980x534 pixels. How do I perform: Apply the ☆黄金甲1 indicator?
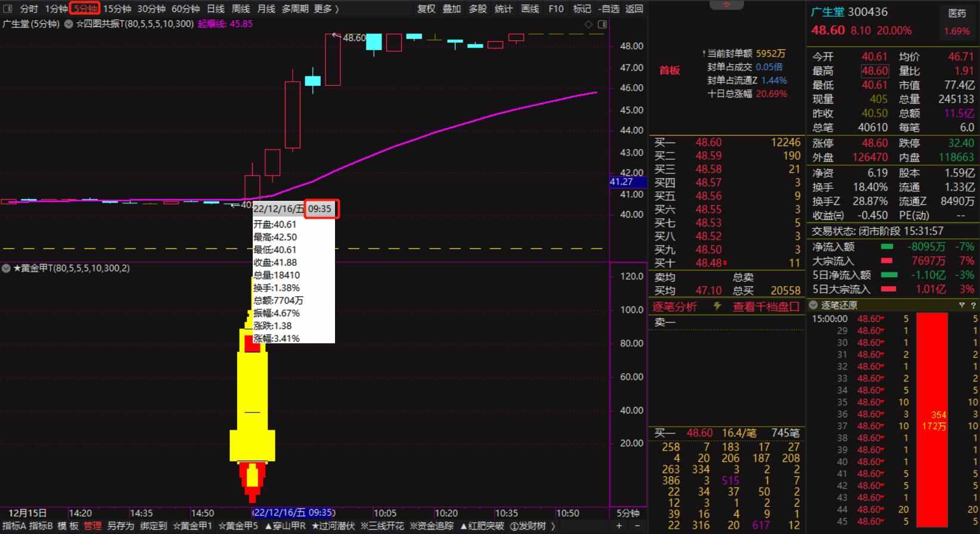(x=192, y=526)
